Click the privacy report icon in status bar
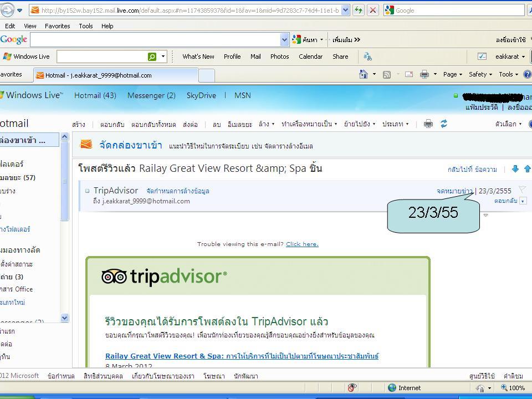Viewport: 532px width, 399px height. [352, 387]
